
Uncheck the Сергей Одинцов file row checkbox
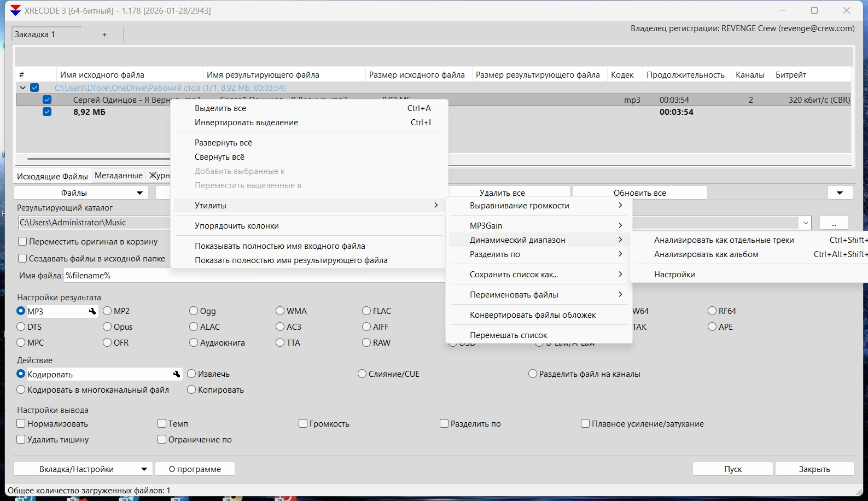[47, 100]
